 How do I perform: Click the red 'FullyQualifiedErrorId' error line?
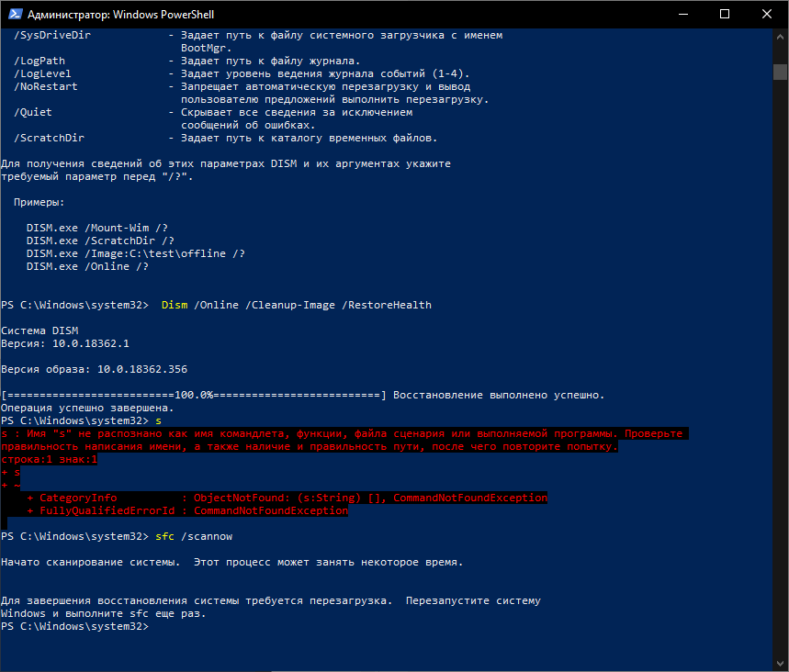[x=187, y=510]
